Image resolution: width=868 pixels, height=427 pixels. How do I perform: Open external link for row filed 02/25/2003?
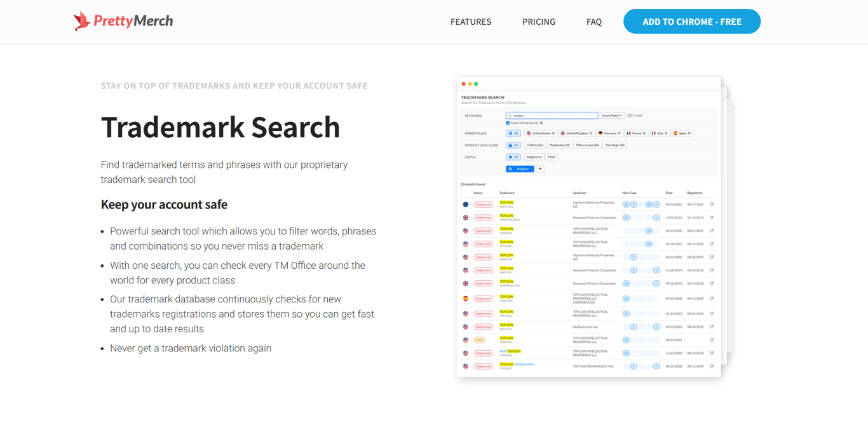point(712,313)
